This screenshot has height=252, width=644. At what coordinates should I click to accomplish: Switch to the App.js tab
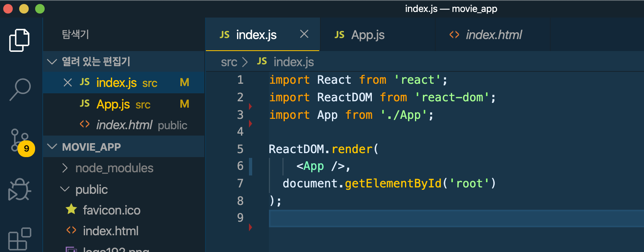click(377, 35)
